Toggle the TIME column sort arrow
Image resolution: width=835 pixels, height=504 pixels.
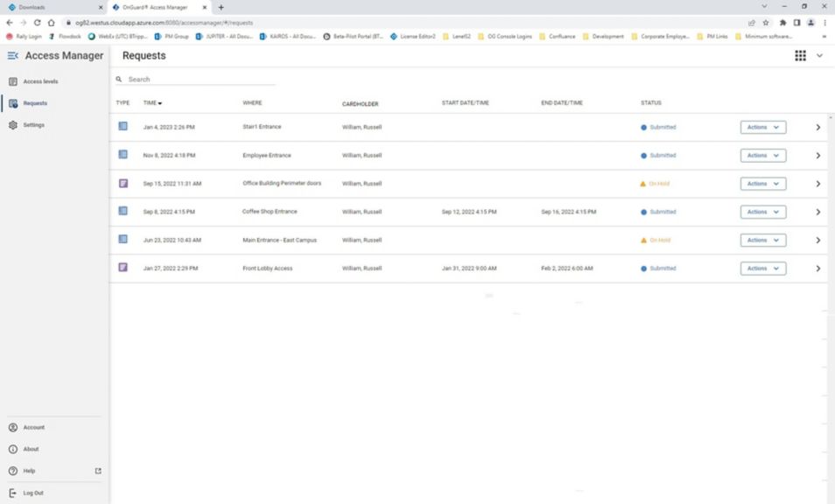[x=162, y=102]
